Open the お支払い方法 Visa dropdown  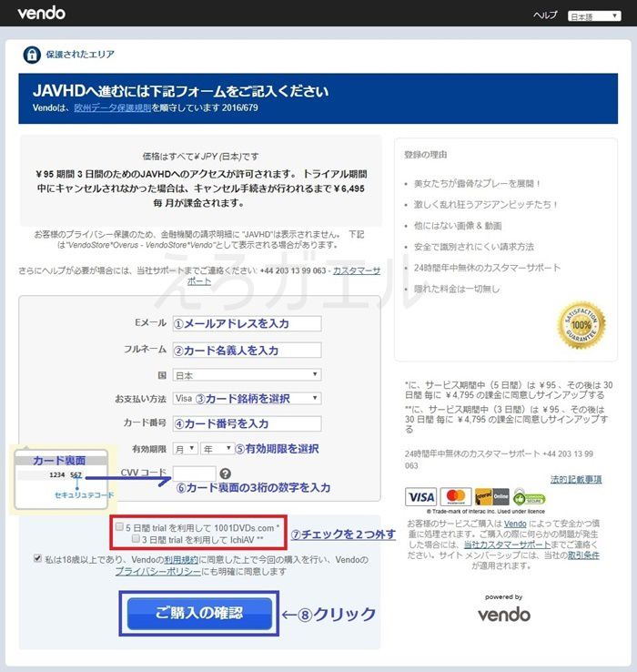[247, 398]
